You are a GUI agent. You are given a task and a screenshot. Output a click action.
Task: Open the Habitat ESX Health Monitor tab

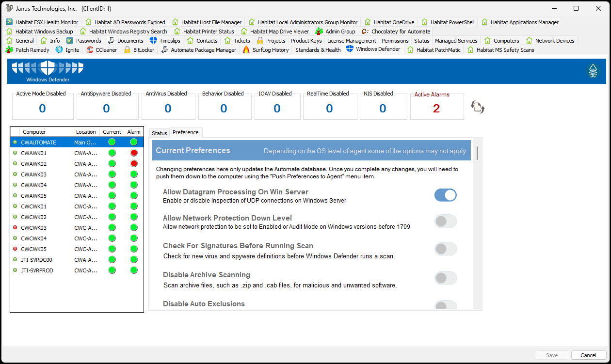click(x=42, y=22)
